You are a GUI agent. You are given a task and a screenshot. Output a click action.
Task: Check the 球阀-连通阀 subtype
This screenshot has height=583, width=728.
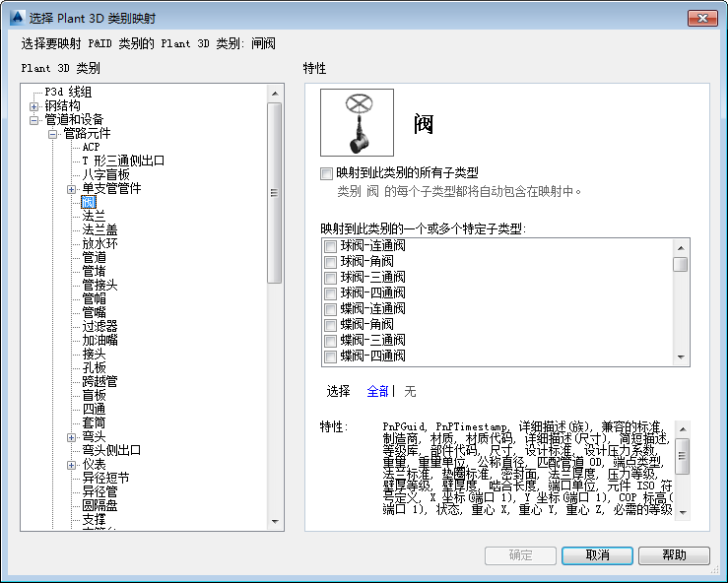coord(331,246)
